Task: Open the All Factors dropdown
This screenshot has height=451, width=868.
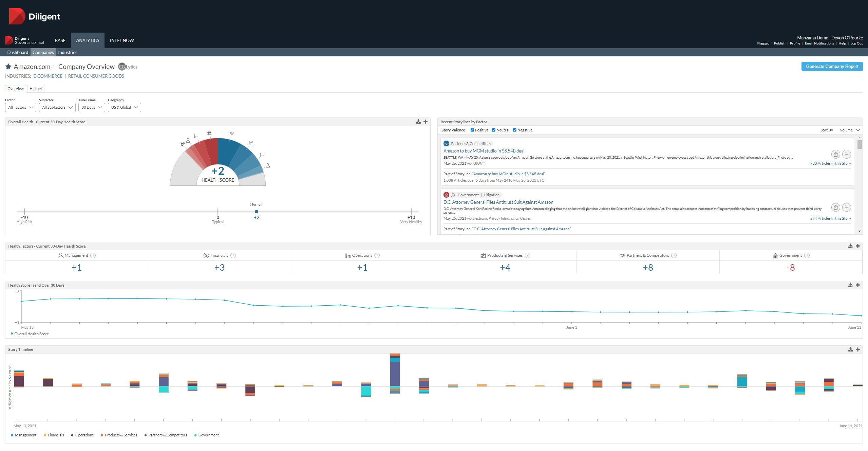Action: click(20, 107)
